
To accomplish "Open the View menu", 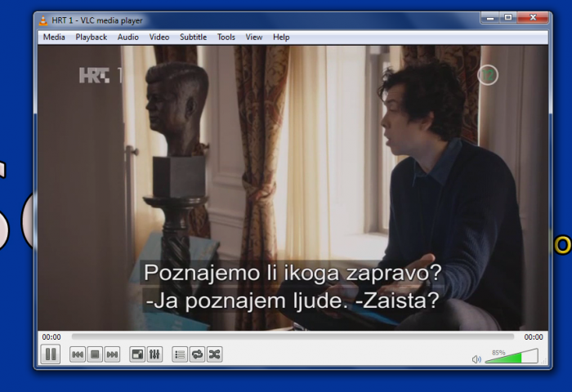I will (x=254, y=38).
